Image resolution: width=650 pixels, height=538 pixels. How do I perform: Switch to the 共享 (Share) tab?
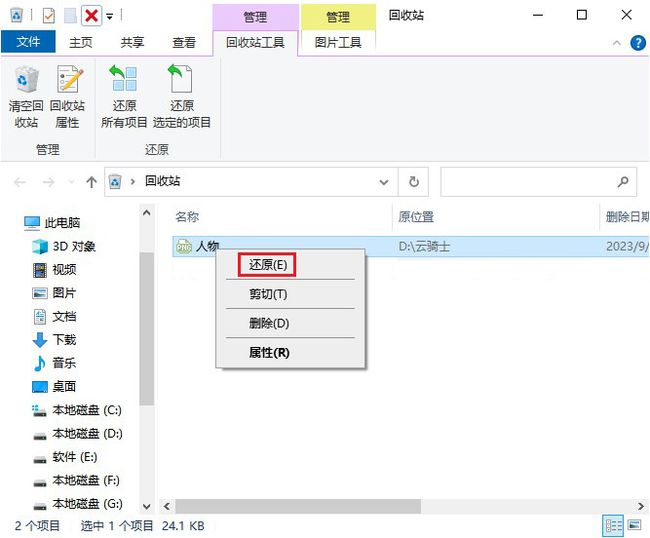132,42
